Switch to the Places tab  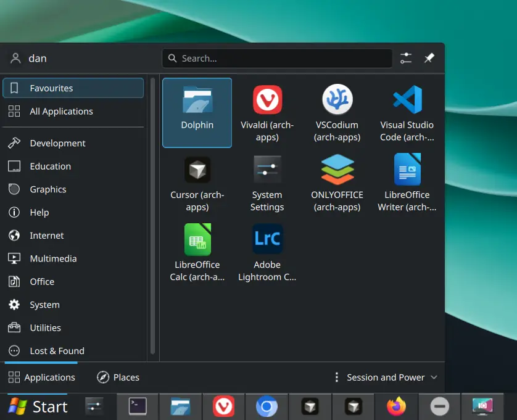pyautogui.click(x=118, y=377)
